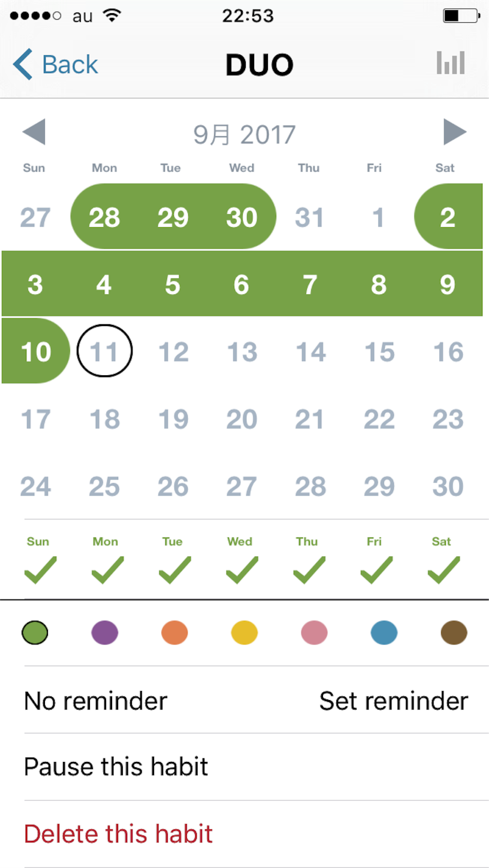
Task: Tap the Back chevron icon
Action: 23,64
